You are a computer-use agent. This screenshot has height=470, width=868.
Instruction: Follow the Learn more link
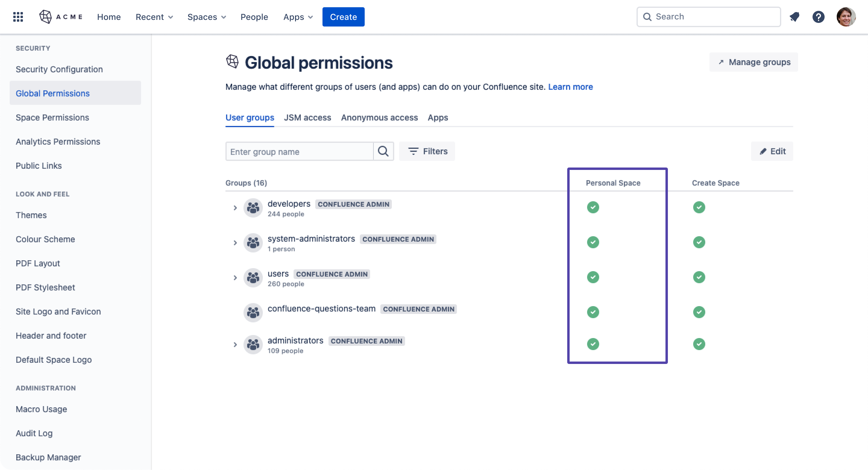[570, 86]
